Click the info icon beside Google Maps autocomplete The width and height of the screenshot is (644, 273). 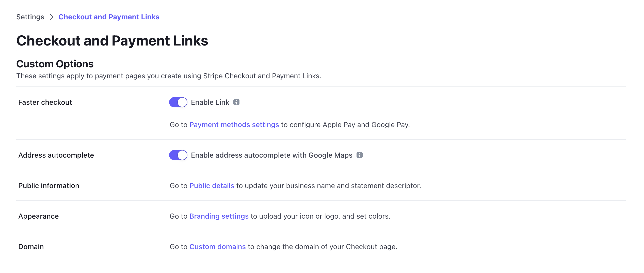click(x=360, y=155)
